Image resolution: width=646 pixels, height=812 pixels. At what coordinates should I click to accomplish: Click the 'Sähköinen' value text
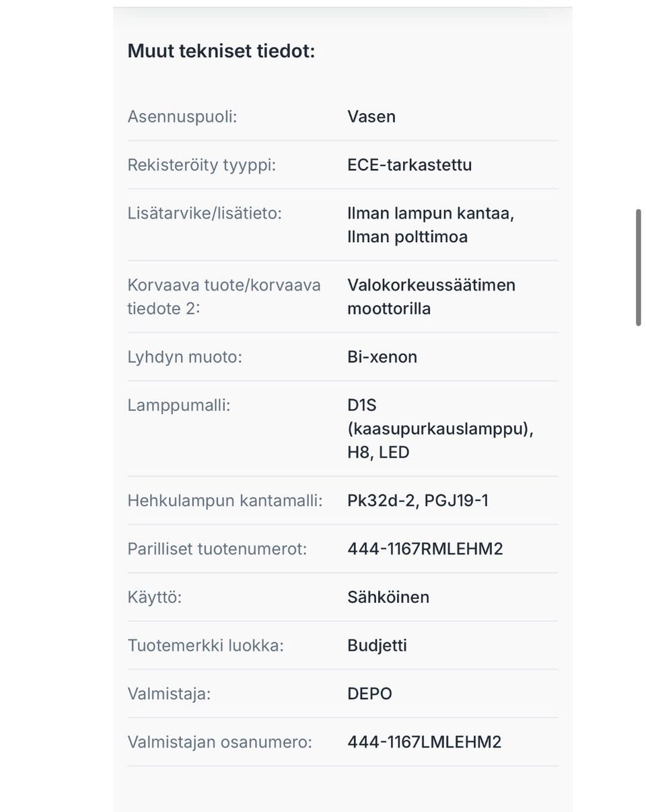pos(388,597)
